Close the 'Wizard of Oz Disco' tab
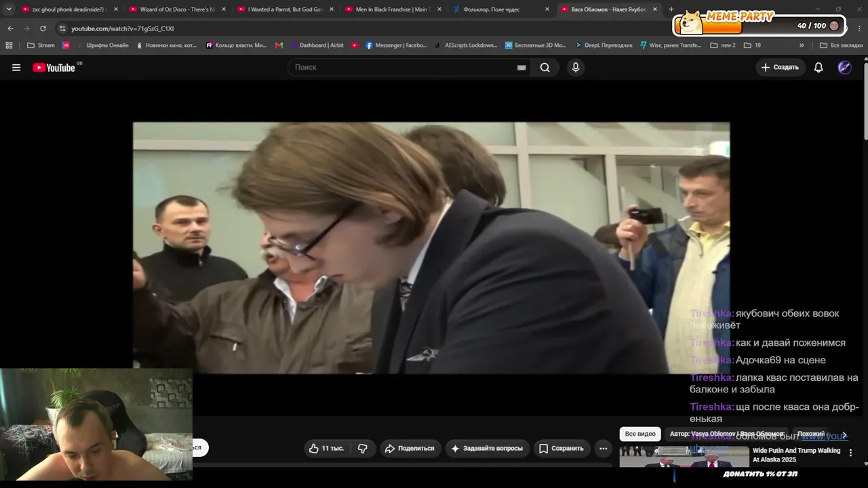The height and width of the screenshot is (488, 868). pyautogui.click(x=224, y=9)
